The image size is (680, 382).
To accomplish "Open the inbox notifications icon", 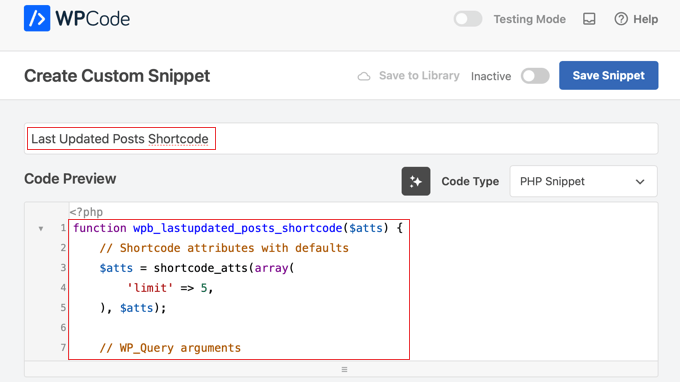I will pyautogui.click(x=589, y=19).
